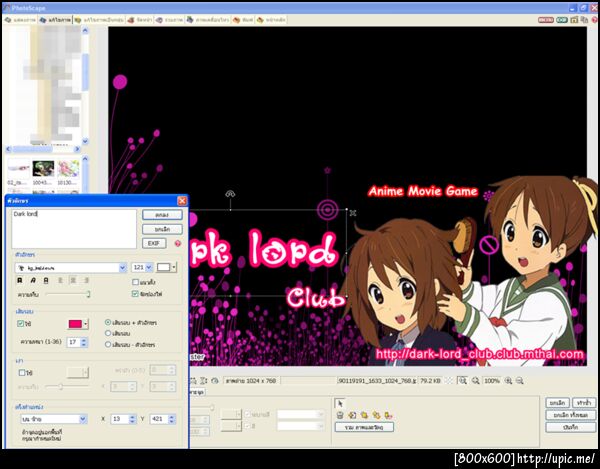Viewport: 600px width, 469px height.
Task: Click the red pill icon at top right
Action: click(x=546, y=20)
